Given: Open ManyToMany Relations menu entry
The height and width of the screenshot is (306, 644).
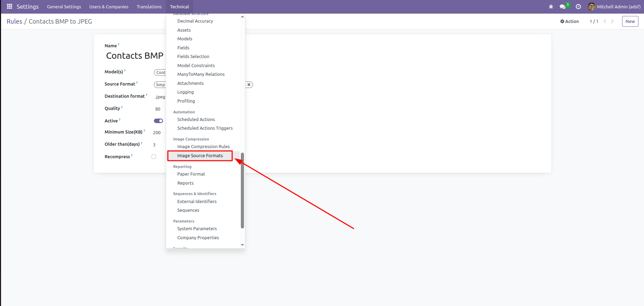Looking at the screenshot, I should click(x=201, y=74).
